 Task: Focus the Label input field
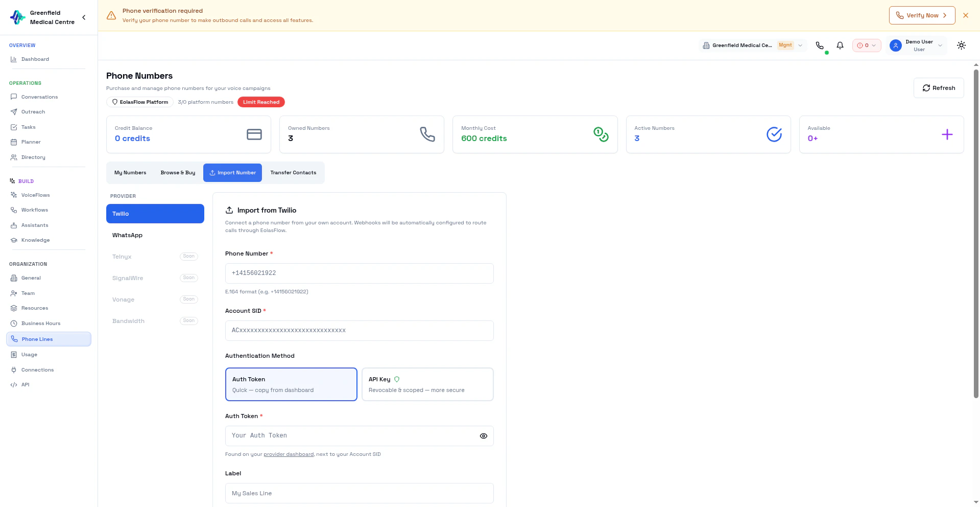[359, 493]
